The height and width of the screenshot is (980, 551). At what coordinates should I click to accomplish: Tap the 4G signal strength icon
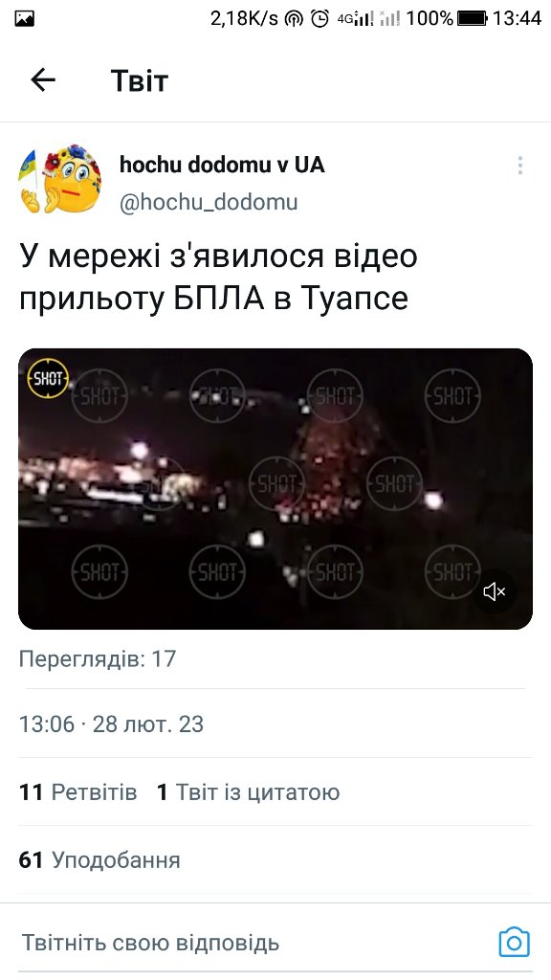(x=356, y=19)
